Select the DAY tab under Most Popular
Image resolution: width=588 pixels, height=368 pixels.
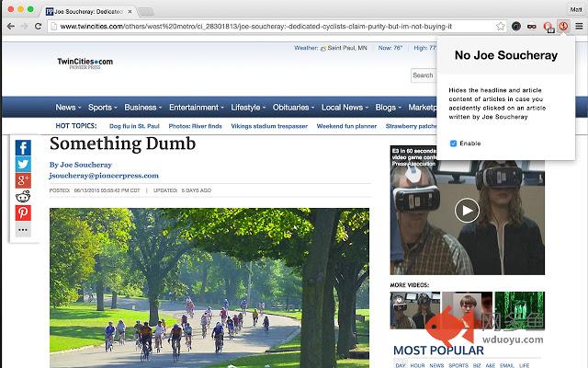coord(401,365)
